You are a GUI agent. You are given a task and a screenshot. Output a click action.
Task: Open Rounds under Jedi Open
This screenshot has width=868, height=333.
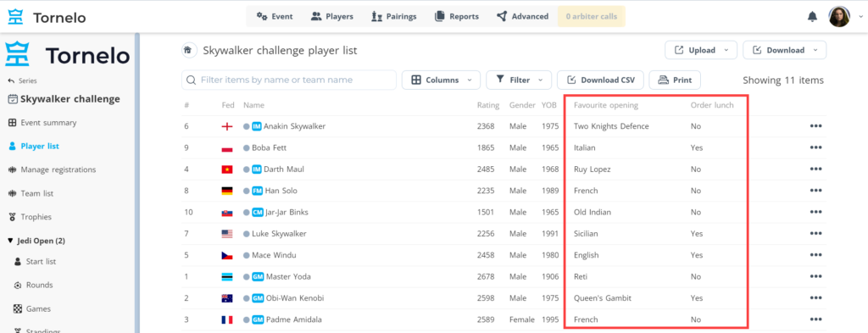tap(33, 286)
